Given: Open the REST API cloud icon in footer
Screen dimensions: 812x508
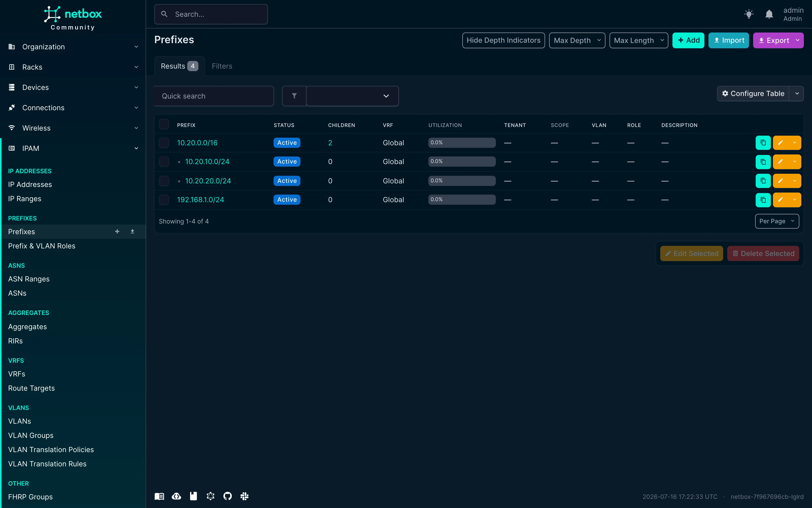Looking at the screenshot, I should (177, 496).
